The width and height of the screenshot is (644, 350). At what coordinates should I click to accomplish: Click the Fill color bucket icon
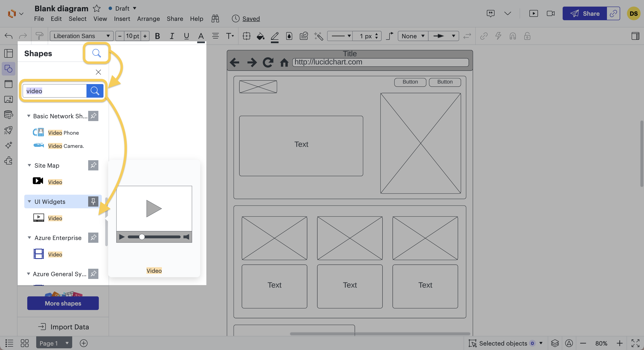260,36
